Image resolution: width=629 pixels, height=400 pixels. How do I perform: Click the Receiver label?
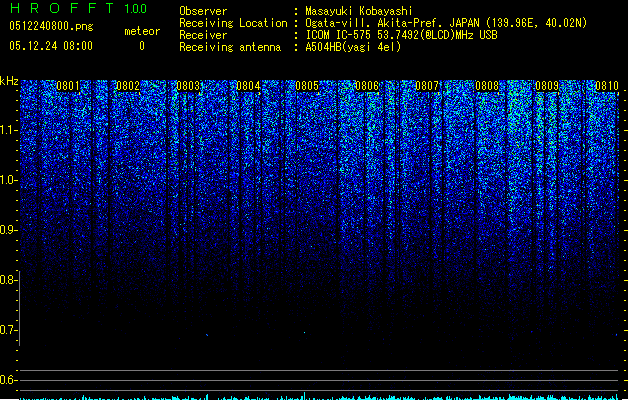pos(203,35)
